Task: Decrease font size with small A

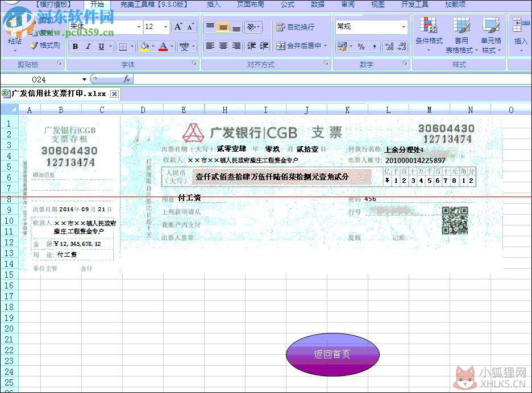Action: tap(190, 27)
